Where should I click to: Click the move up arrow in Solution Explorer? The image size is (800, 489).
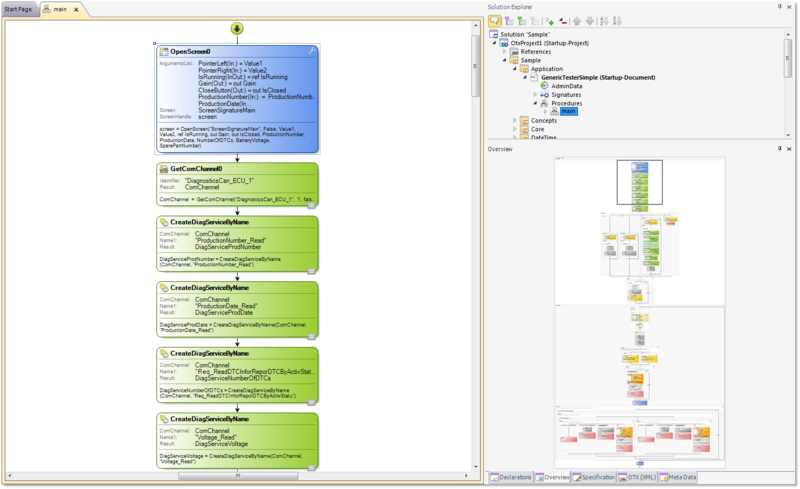pos(578,20)
